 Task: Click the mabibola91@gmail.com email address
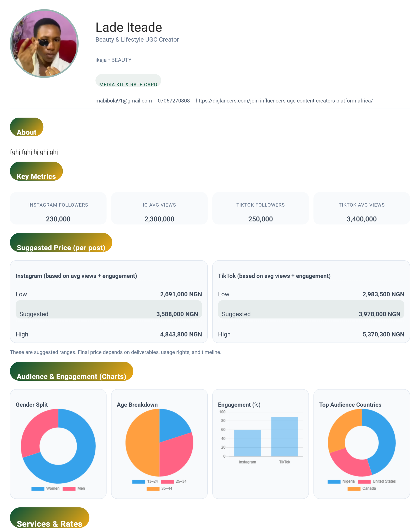coord(123,101)
